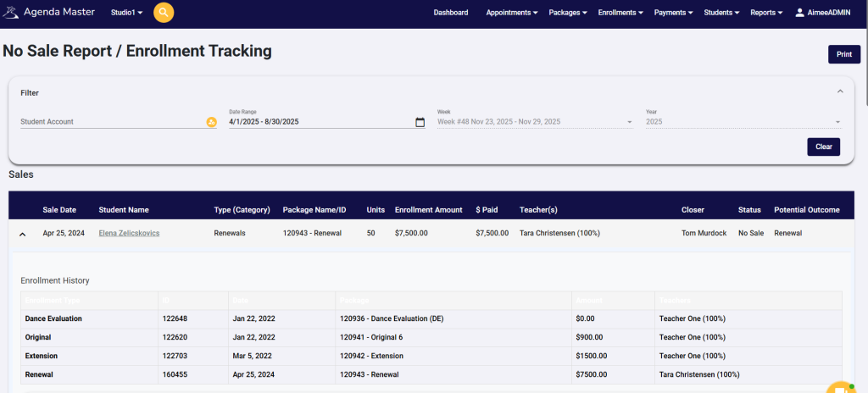This screenshot has width=868, height=393.
Task: Open the Reports menu
Action: click(766, 13)
